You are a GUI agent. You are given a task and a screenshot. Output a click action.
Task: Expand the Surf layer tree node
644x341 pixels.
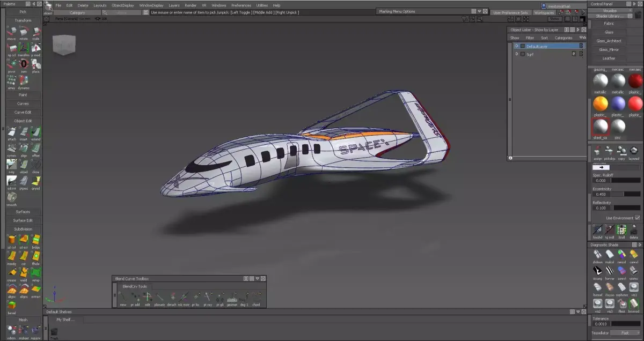point(516,54)
